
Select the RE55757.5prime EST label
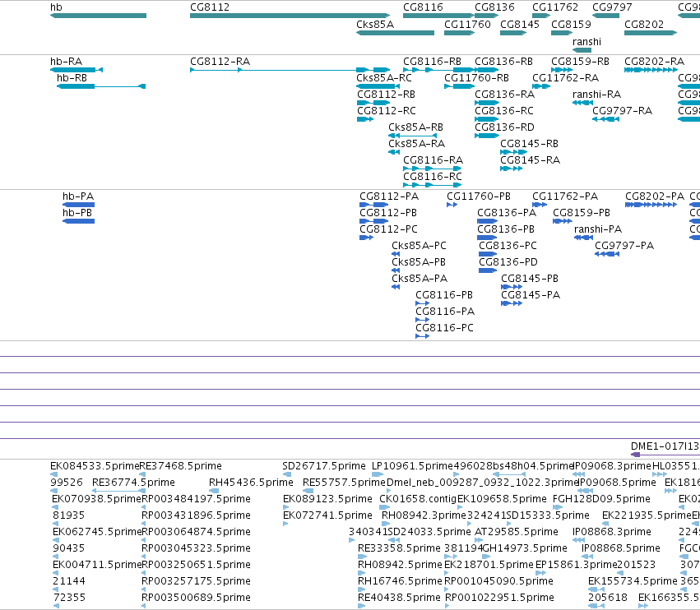coord(344,483)
